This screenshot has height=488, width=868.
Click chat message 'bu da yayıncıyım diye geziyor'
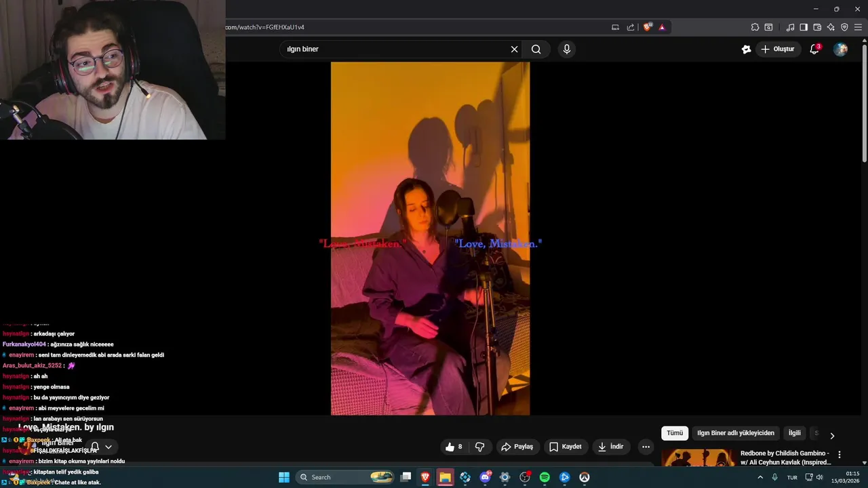tap(71, 398)
